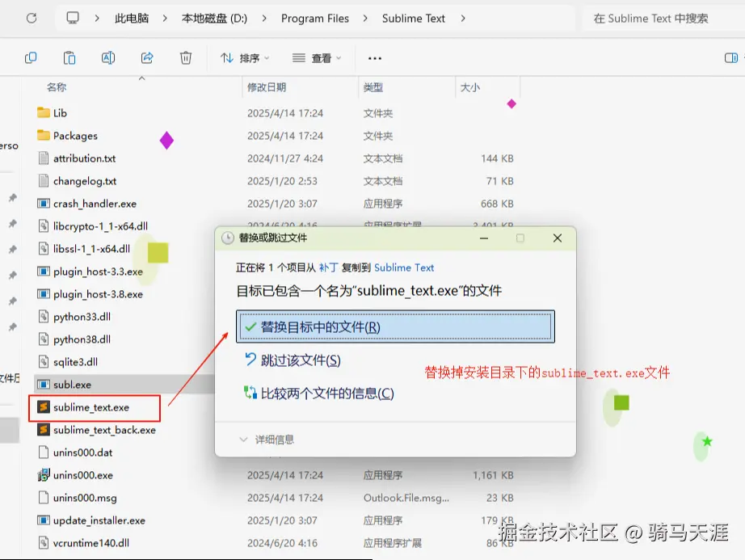
Task: Click the vcruntime140.dll file icon
Action: point(44,542)
